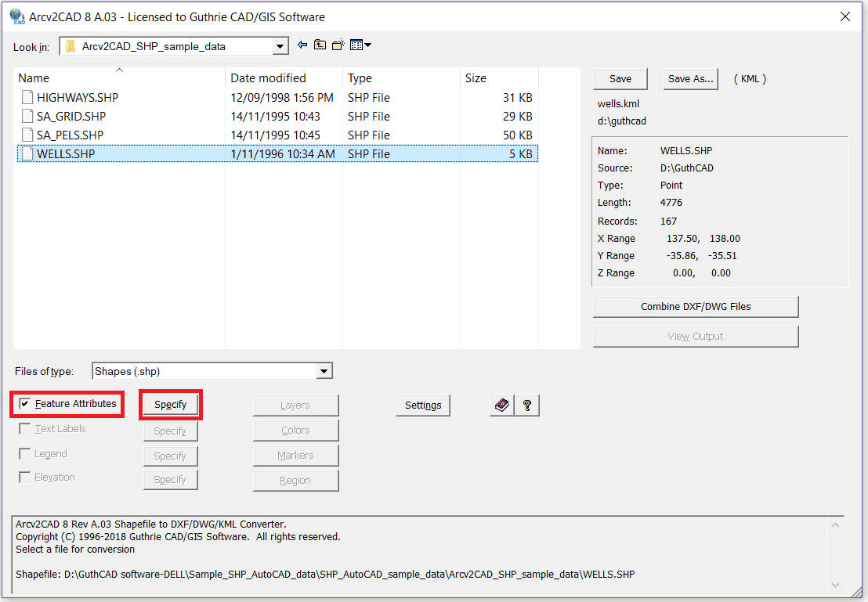Toggle the Elevation checkbox
The image size is (868, 602).
point(25,477)
